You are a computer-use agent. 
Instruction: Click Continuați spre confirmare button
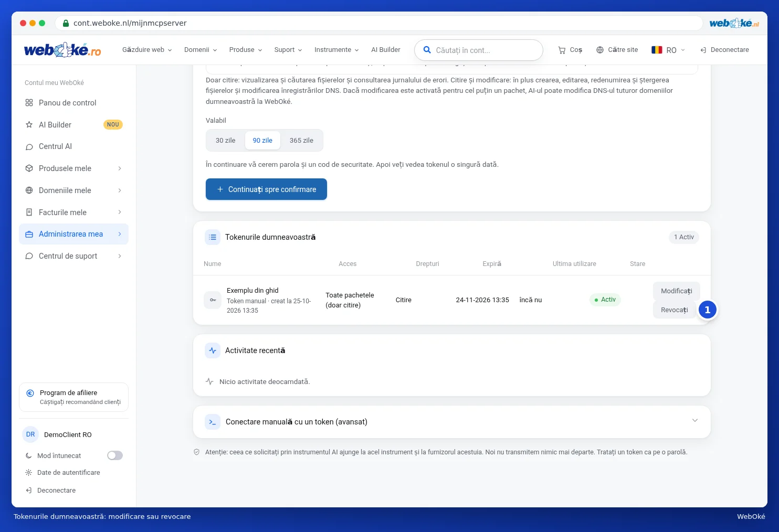tap(266, 189)
